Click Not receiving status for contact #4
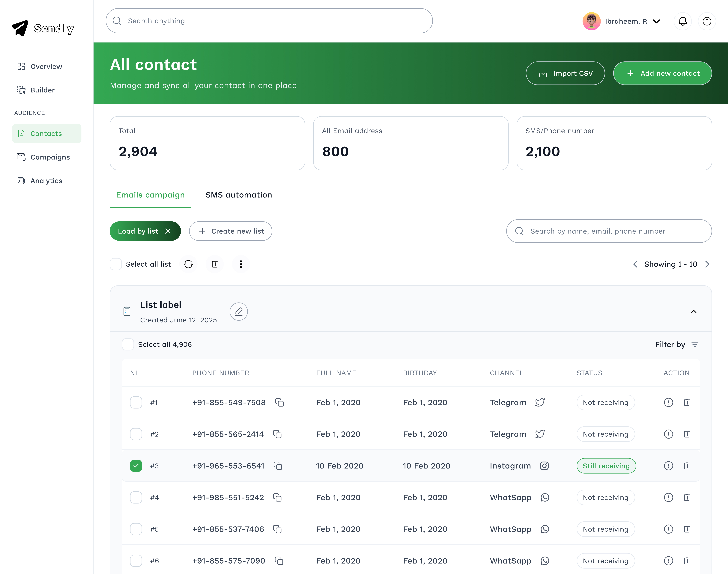 tap(606, 497)
